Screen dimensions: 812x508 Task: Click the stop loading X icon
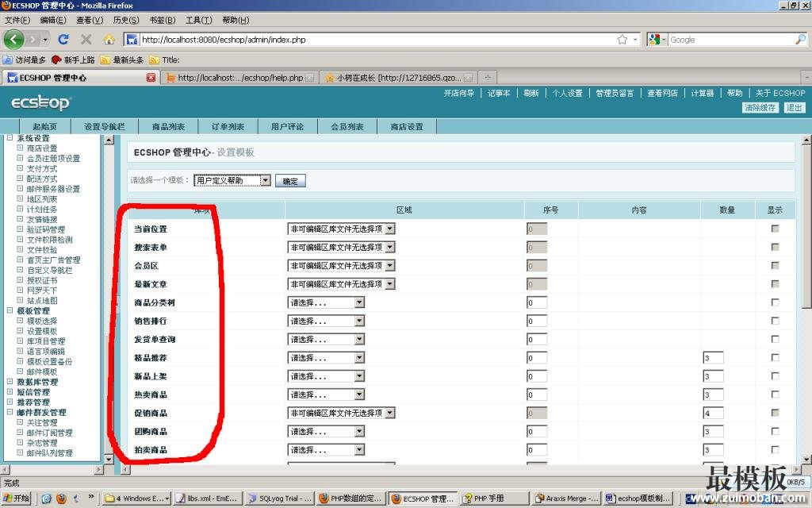coord(86,39)
